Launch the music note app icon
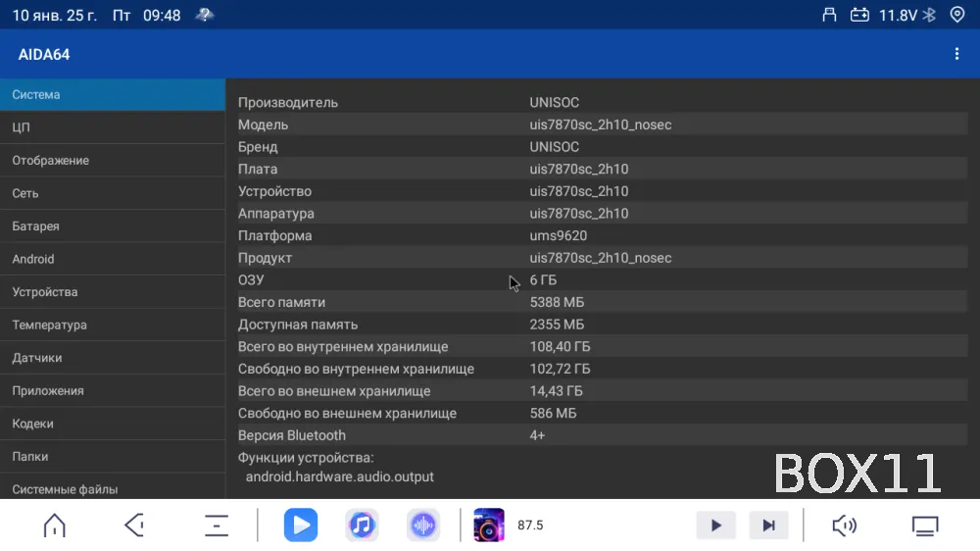980x551 pixels. (x=362, y=526)
